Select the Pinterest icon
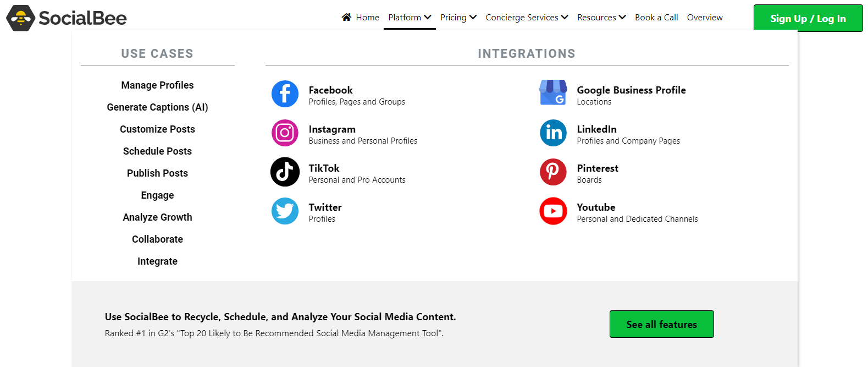This screenshot has width=868, height=367. coord(553,172)
